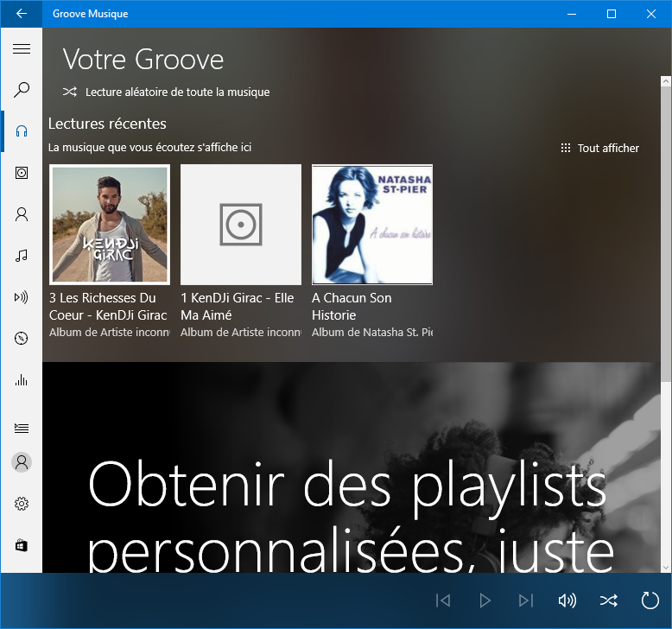
Task: Maximize the Groove Musique window
Action: pos(612,14)
